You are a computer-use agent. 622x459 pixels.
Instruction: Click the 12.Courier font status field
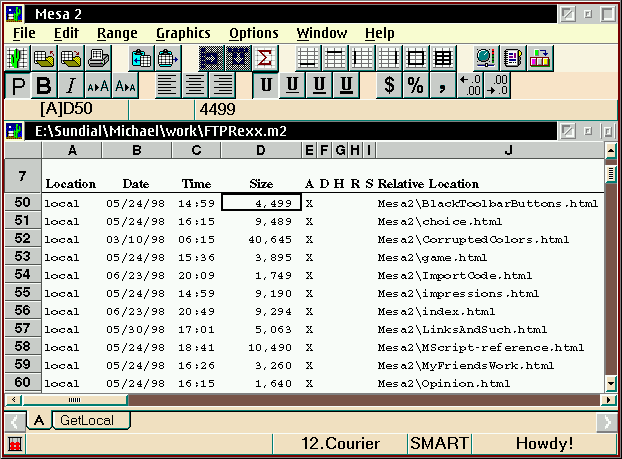(340, 443)
